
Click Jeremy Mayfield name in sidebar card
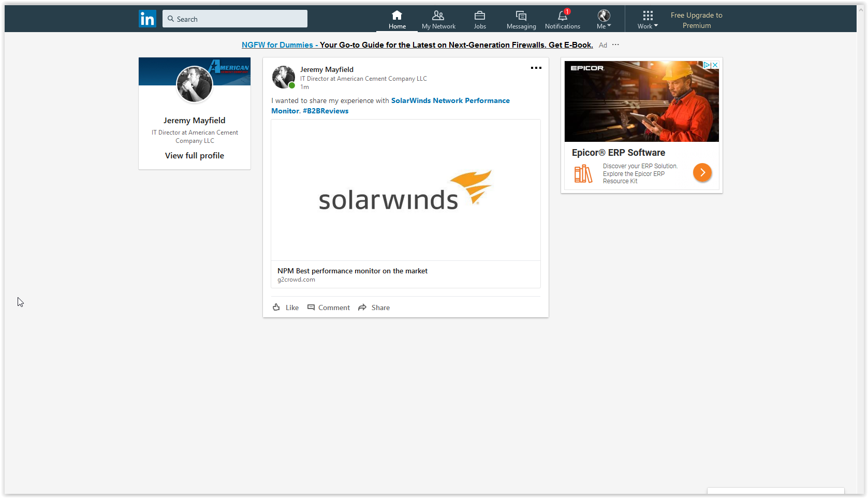point(195,121)
